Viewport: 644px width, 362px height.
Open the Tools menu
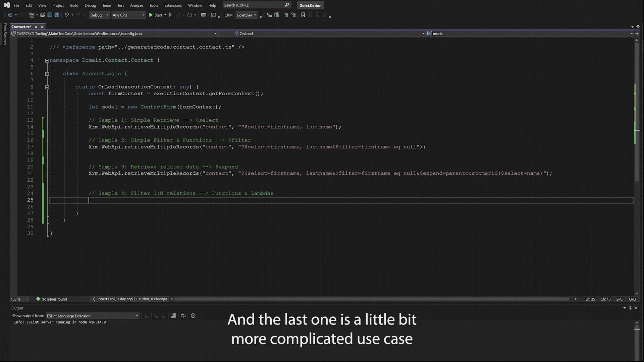point(154,5)
